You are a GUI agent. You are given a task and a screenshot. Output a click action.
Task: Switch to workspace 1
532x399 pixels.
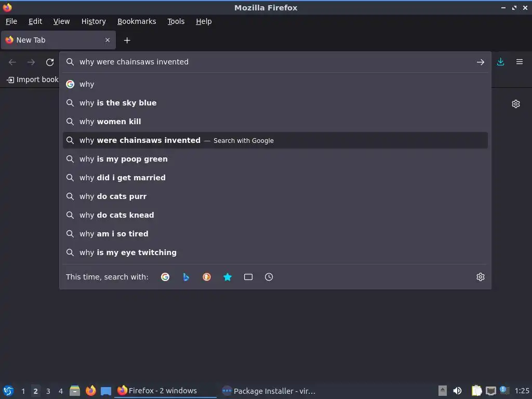[23, 391]
